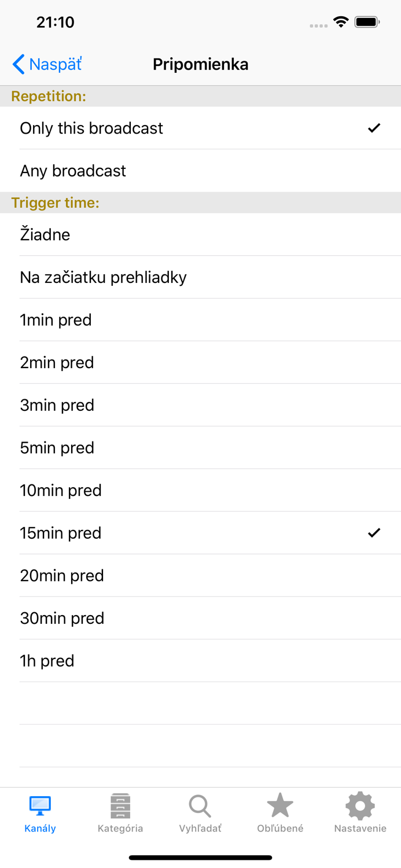Viewport: 401px width, 868px height.
Task: Tap the Wi-Fi status icon
Action: 340,21
